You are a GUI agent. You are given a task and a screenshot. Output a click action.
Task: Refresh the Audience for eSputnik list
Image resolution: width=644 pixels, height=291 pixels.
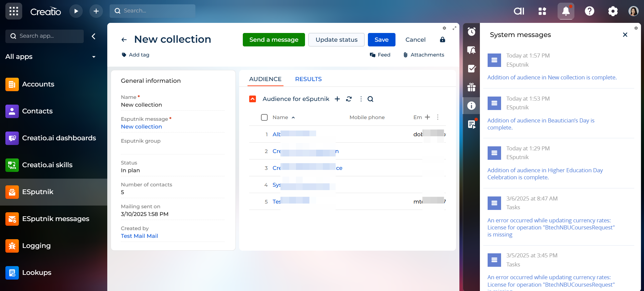[349, 99]
